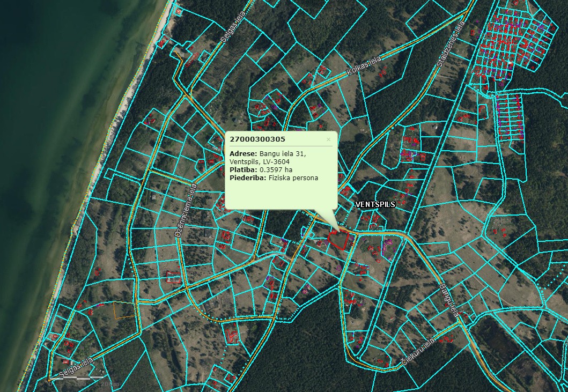Click the VENTSPILS city label
This screenshot has height=392, width=568.
[375, 204]
